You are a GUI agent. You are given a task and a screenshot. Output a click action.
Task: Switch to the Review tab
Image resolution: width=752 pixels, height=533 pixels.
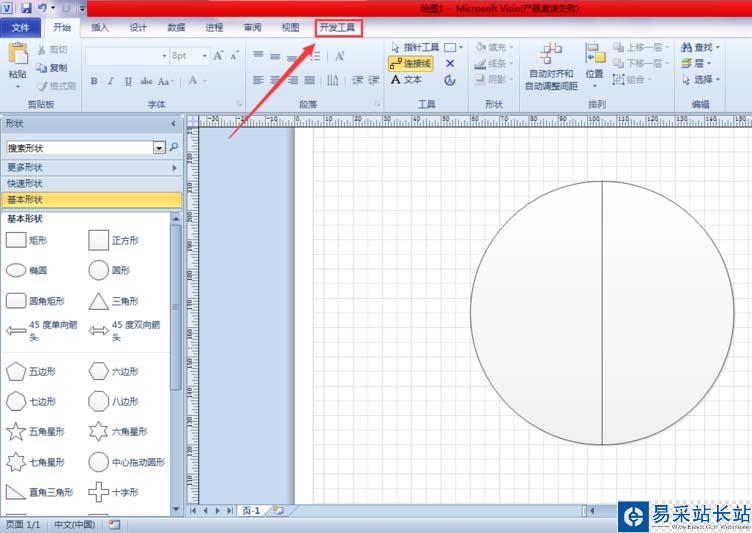tap(253, 27)
